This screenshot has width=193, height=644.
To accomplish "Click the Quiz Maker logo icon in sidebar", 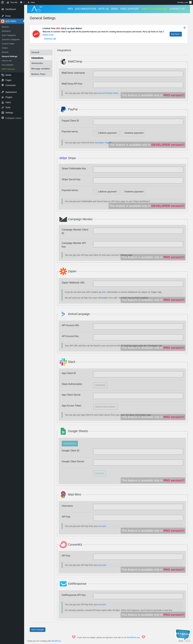I will [3, 21].
